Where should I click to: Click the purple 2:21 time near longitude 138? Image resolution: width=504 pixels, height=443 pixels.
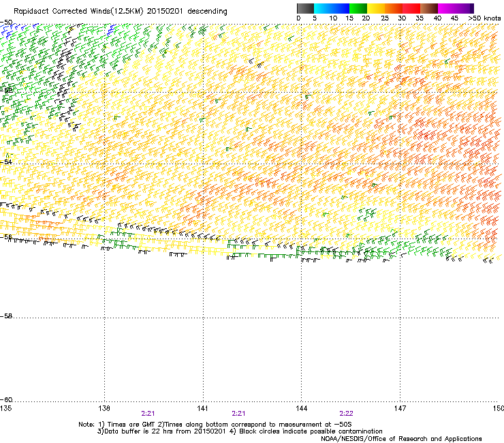(148, 414)
